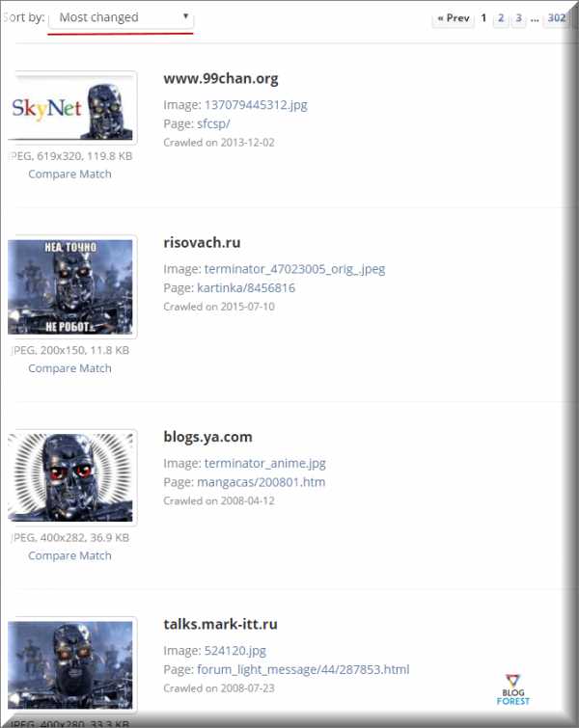This screenshot has height=728, width=579.
Task: Compare Match for the 99chan.org result
Action: pyautogui.click(x=69, y=175)
